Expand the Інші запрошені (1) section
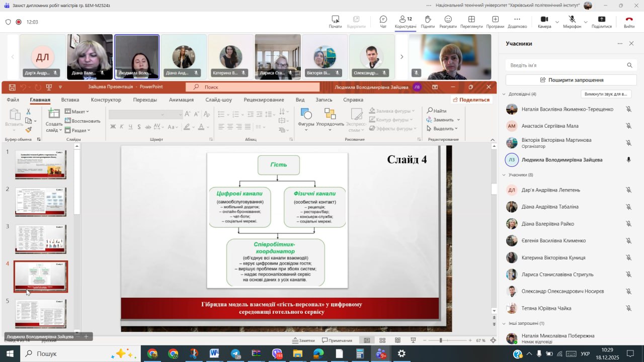 pyautogui.click(x=504, y=323)
